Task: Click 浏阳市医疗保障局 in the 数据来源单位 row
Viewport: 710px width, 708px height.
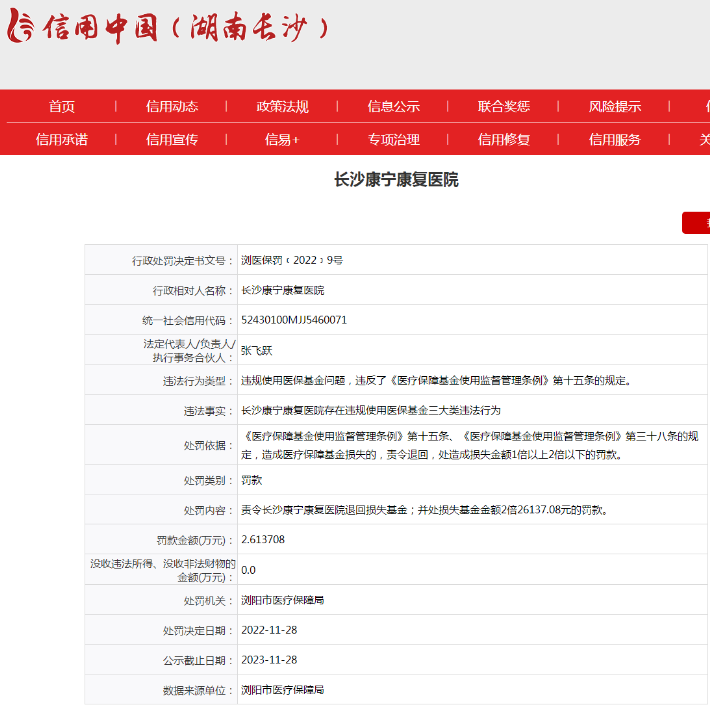Action: click(x=283, y=690)
